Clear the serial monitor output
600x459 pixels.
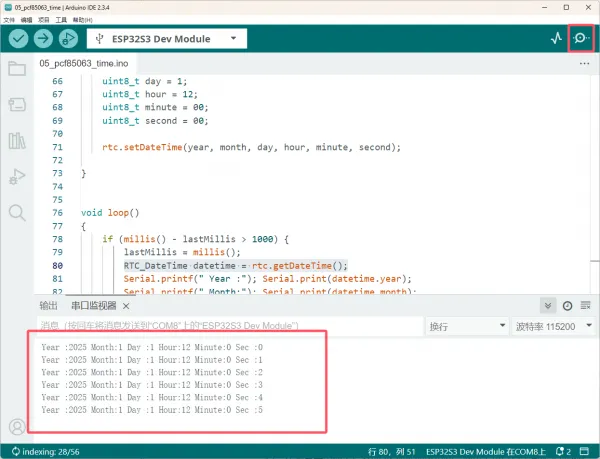[585, 306]
